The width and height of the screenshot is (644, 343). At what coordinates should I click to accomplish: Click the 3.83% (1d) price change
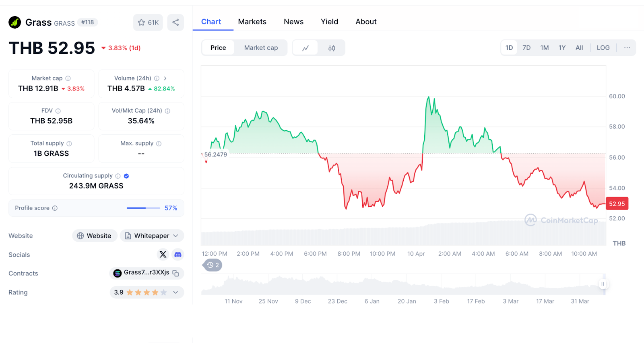click(121, 48)
